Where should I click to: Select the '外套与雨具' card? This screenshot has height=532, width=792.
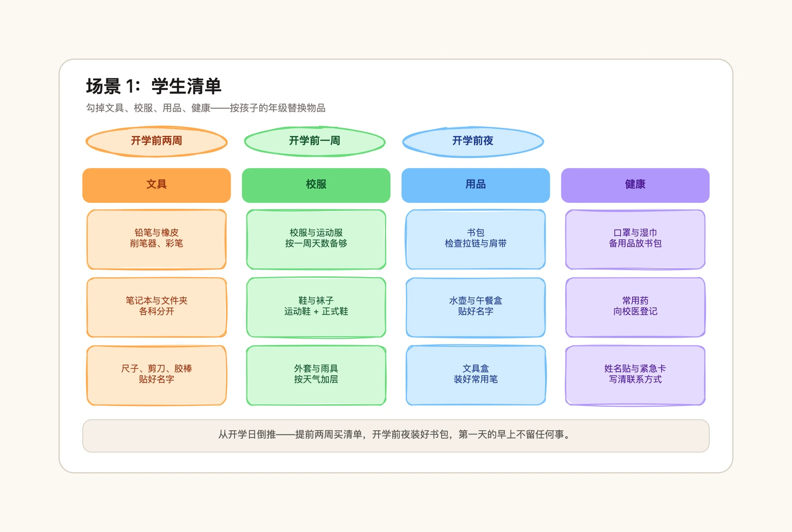point(316,375)
